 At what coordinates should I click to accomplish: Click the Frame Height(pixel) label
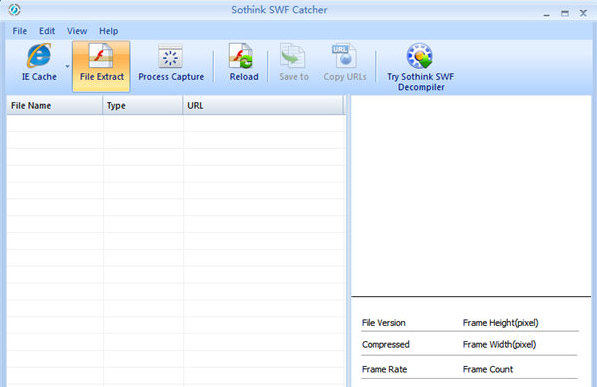pos(500,323)
